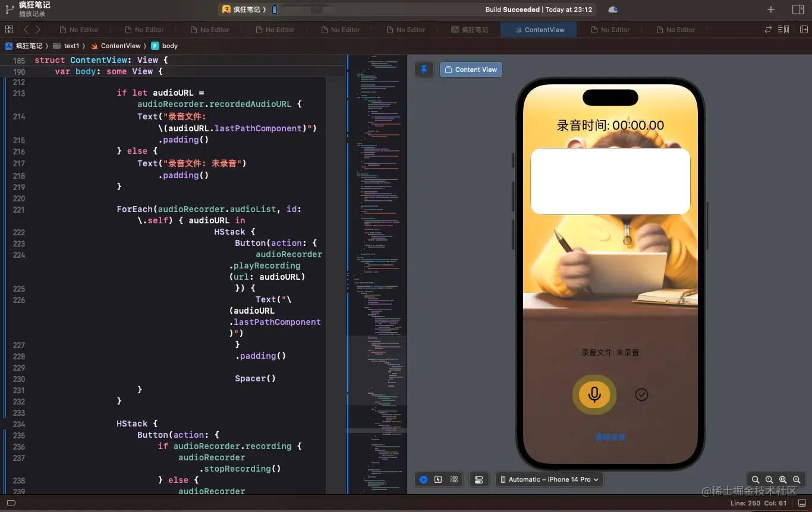Tap the yellow microphone record button
The width and height of the screenshot is (812, 512).
(x=594, y=394)
